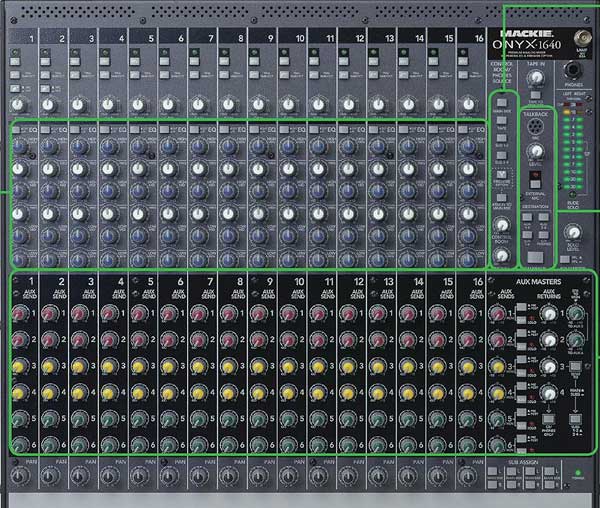This screenshot has height=508, width=600.
Task: Click the blue High EQ knob on channel 3
Action: [79, 147]
